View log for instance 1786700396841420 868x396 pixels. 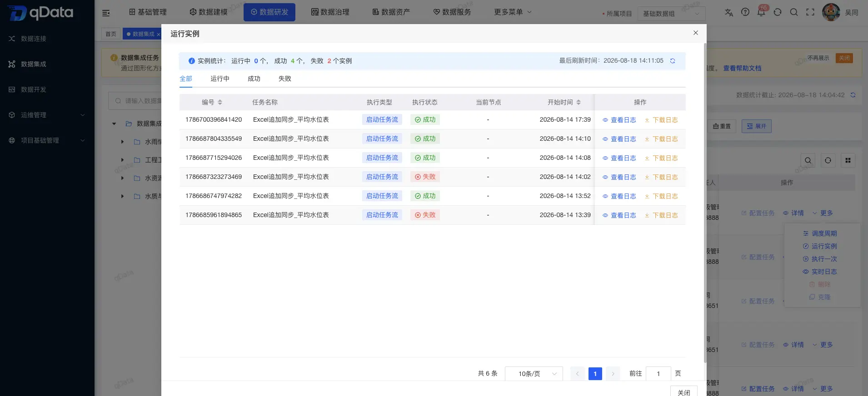[x=619, y=120]
